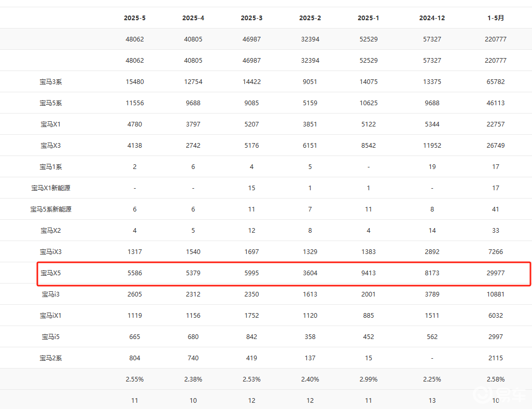The height and width of the screenshot is (409, 532).
Task: Open the 宝马3系 model link
Action: coord(51,82)
